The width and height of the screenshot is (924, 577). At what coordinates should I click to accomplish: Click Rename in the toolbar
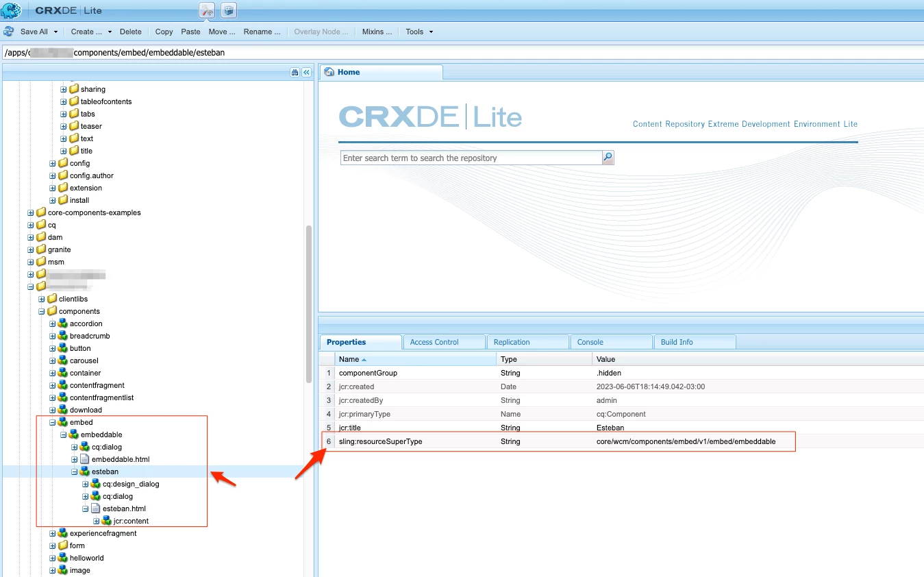tap(262, 32)
